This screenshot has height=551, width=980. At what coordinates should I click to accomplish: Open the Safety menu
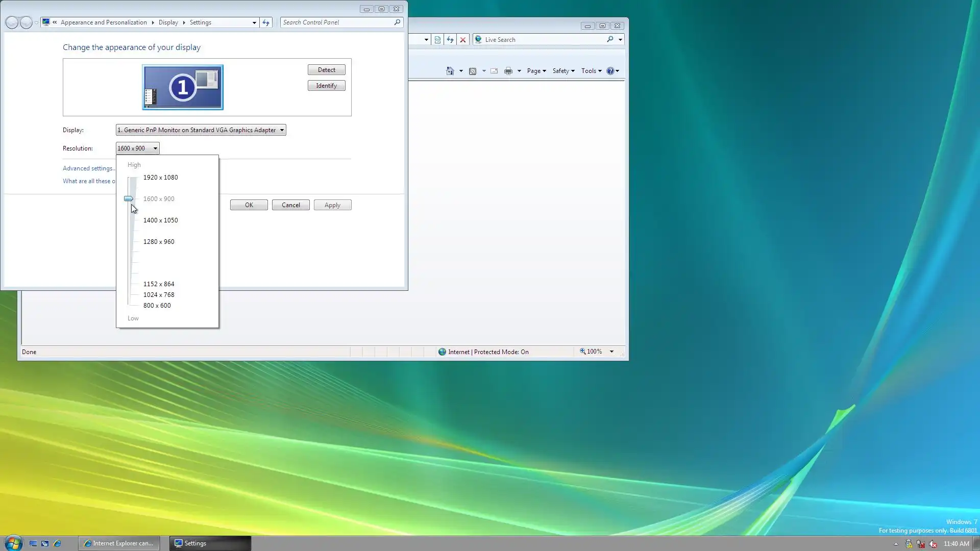coord(563,71)
